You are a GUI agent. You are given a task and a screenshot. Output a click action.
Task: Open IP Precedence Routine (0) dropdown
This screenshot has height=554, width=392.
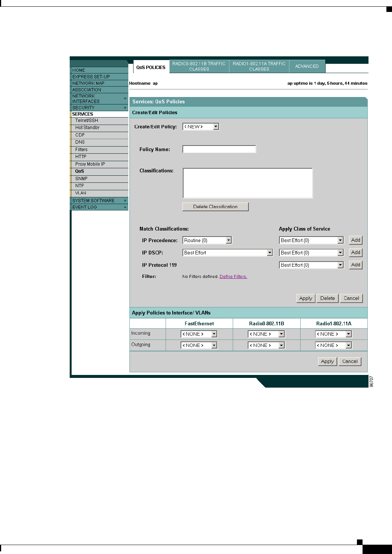pyautogui.click(x=207, y=241)
